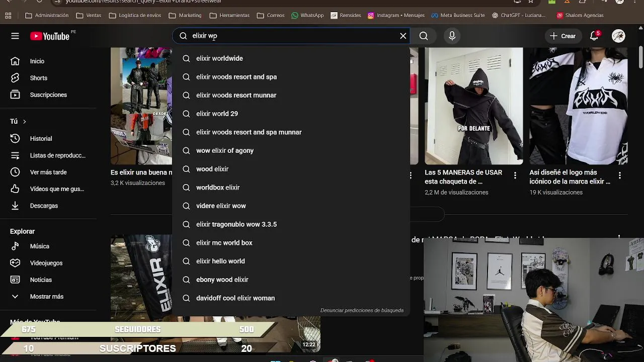Open options for Las 5 MANERAS video
The height and width of the screenshot is (362, 644).
515,175
